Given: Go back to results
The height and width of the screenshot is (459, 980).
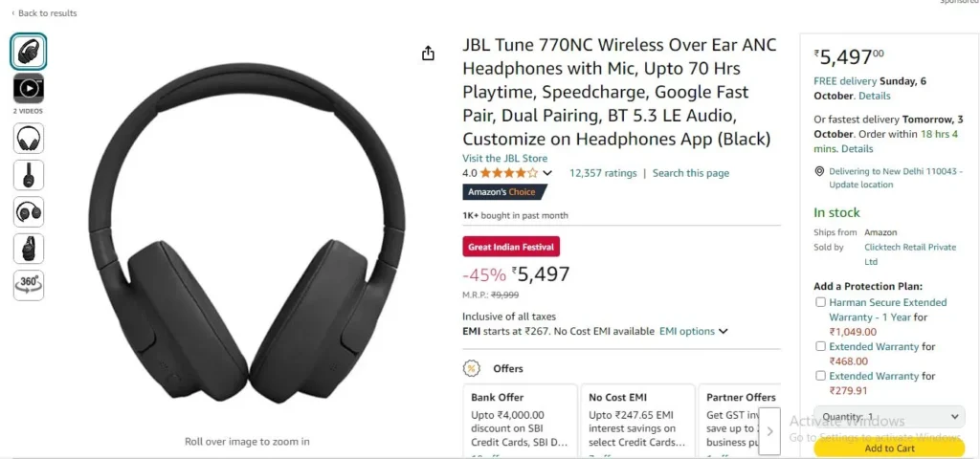Looking at the screenshot, I should (x=44, y=13).
